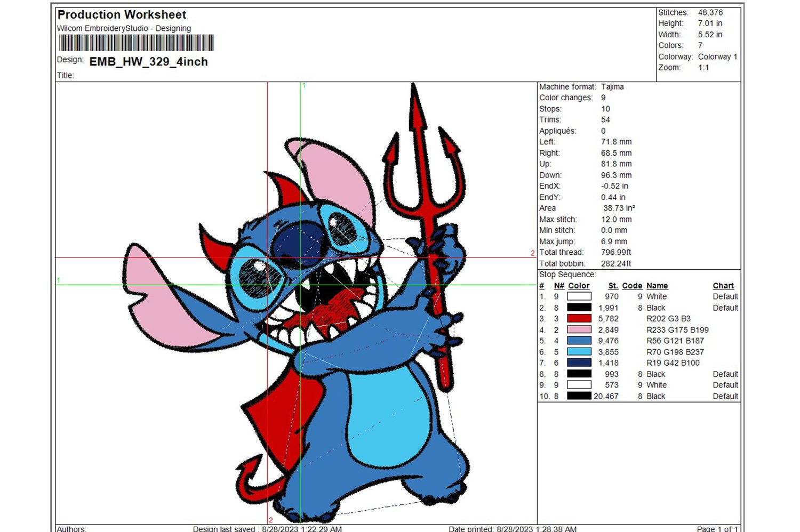Screen dimensions: 800x532
Task: Click the Production Worksheet heading
Action: tap(122, 15)
